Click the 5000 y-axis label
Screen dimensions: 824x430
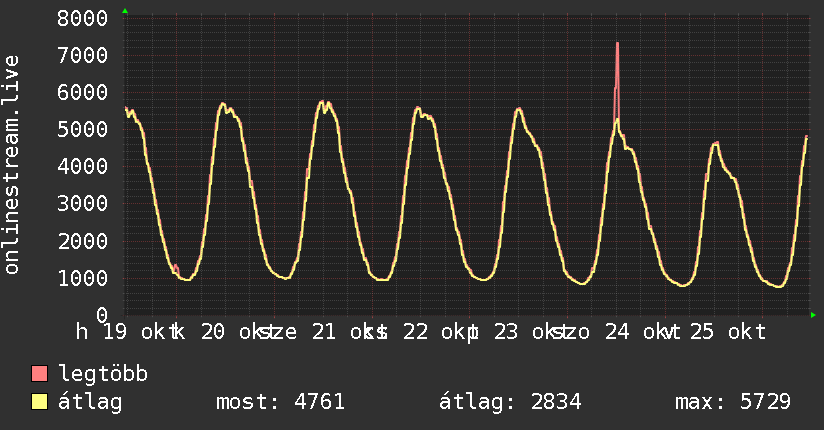[83, 129]
